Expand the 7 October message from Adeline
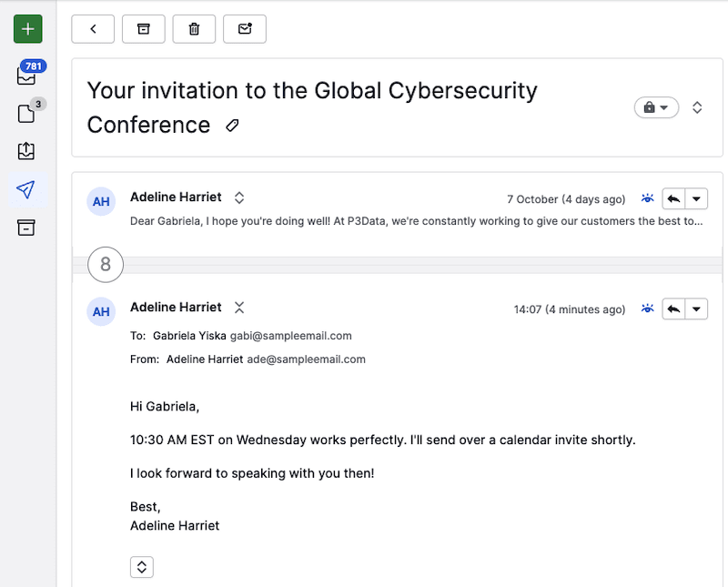The width and height of the screenshot is (728, 587). click(239, 197)
